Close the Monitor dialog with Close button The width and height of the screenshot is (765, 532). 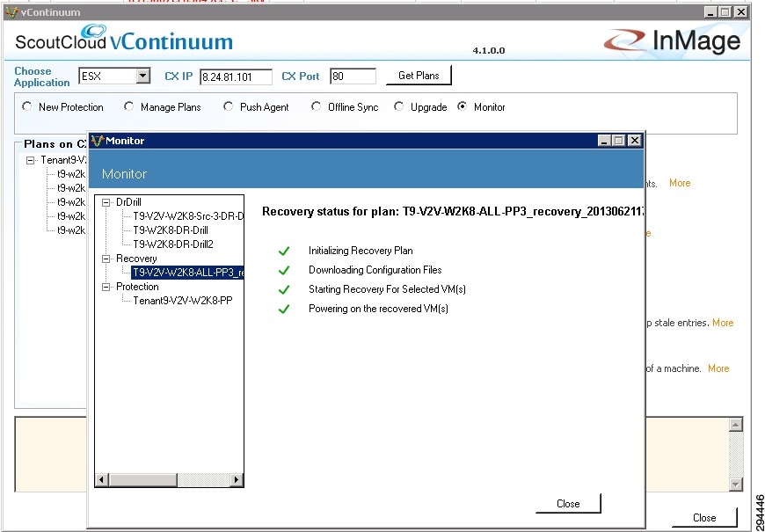[x=568, y=503]
